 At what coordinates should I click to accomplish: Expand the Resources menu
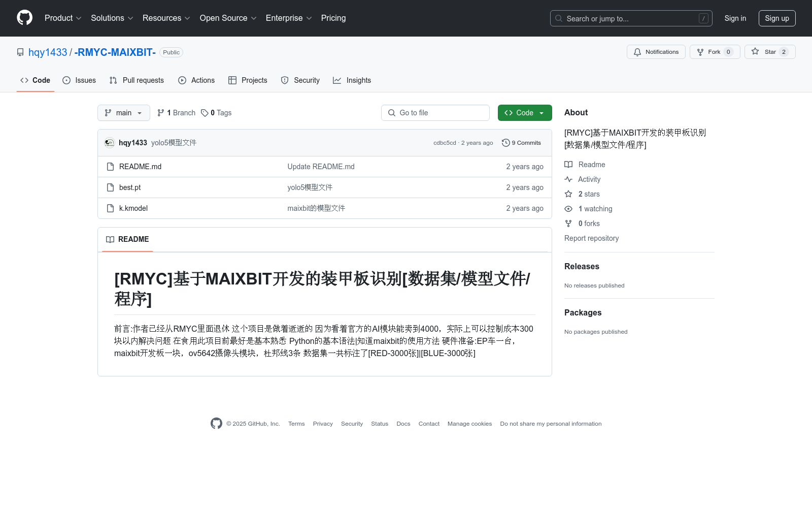tap(166, 18)
